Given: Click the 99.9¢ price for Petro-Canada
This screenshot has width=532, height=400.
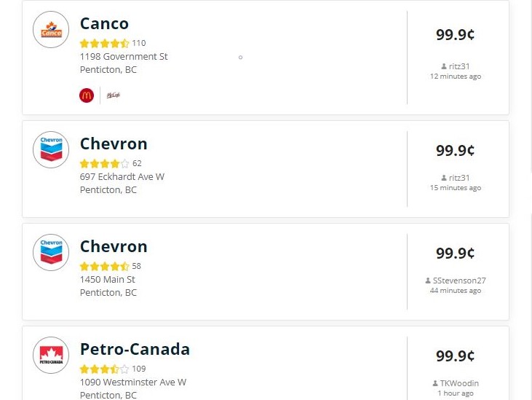Looking at the screenshot, I should point(455,356).
